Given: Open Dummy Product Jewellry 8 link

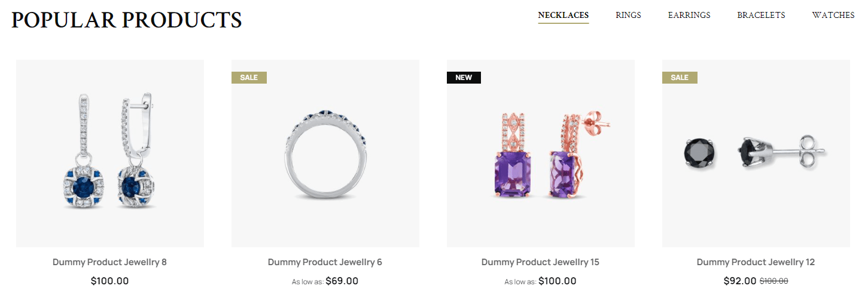Looking at the screenshot, I should 110,262.
